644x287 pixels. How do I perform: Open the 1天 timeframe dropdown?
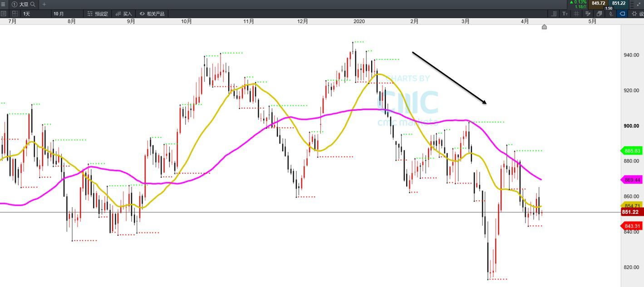pos(35,14)
